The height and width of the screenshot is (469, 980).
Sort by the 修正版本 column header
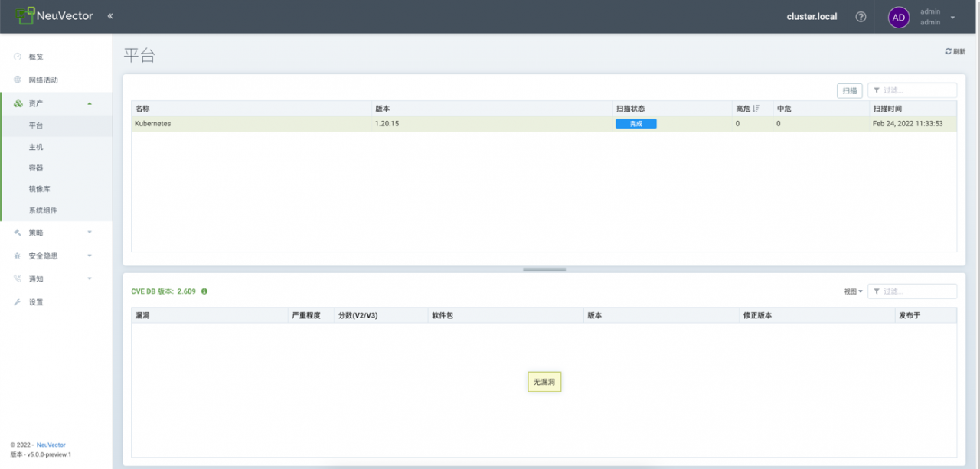click(818, 315)
